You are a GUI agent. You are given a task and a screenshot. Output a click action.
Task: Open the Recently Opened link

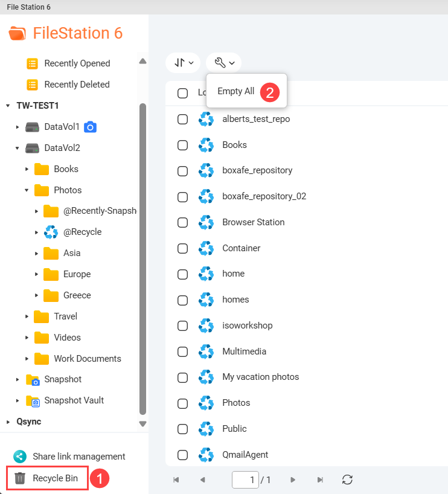pyautogui.click(x=77, y=63)
